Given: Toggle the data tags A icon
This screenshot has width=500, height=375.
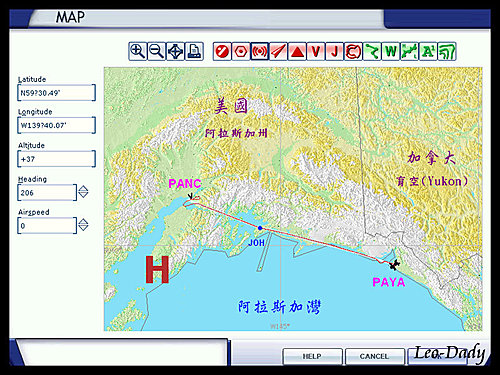Looking at the screenshot, I should click(x=428, y=51).
